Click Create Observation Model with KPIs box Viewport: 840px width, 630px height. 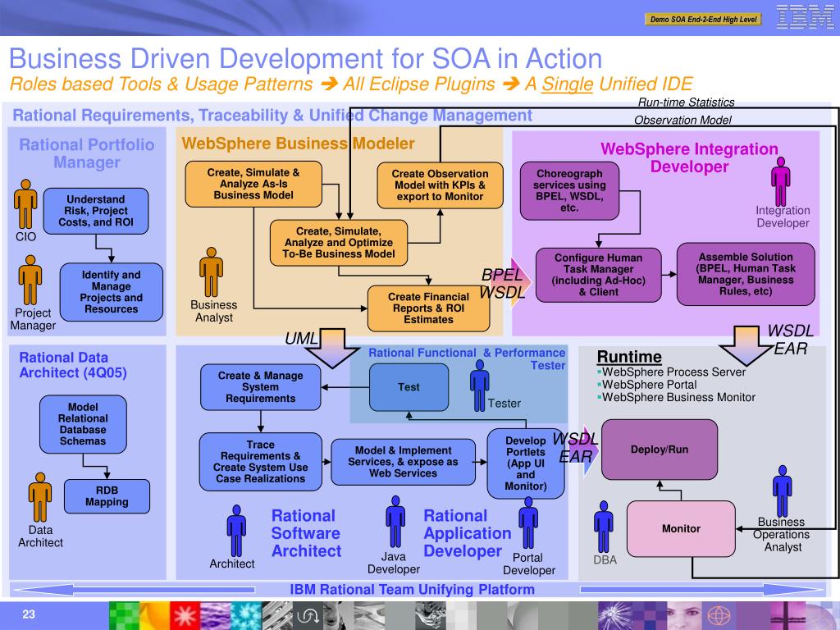(440, 185)
